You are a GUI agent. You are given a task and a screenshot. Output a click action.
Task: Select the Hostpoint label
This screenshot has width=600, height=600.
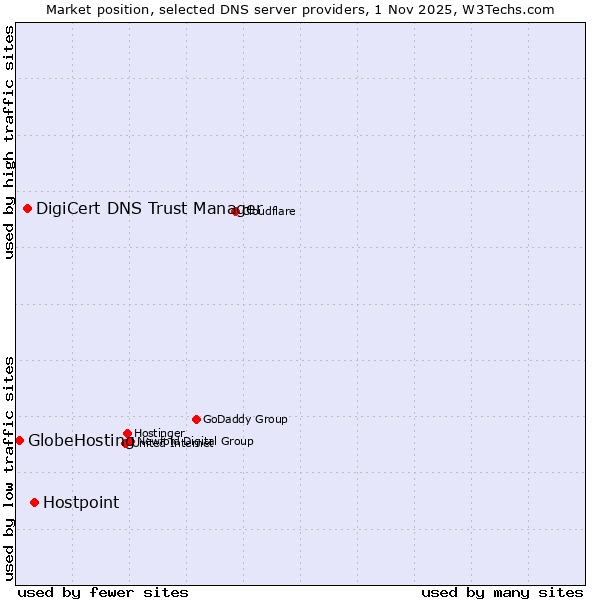81,502
